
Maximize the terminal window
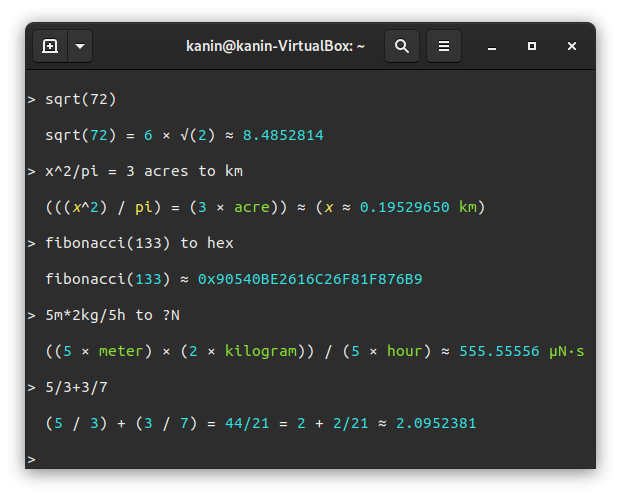[531, 46]
